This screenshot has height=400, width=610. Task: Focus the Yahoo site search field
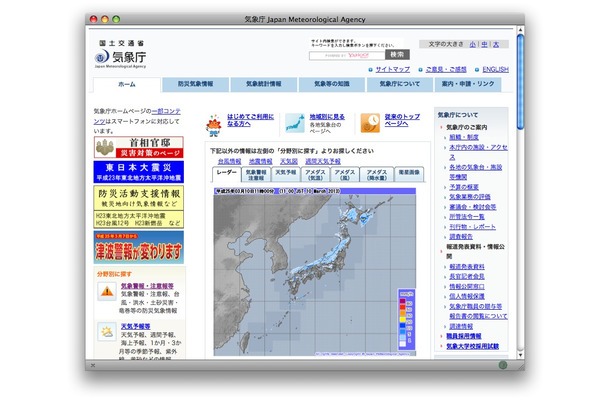pyautogui.click(x=347, y=56)
